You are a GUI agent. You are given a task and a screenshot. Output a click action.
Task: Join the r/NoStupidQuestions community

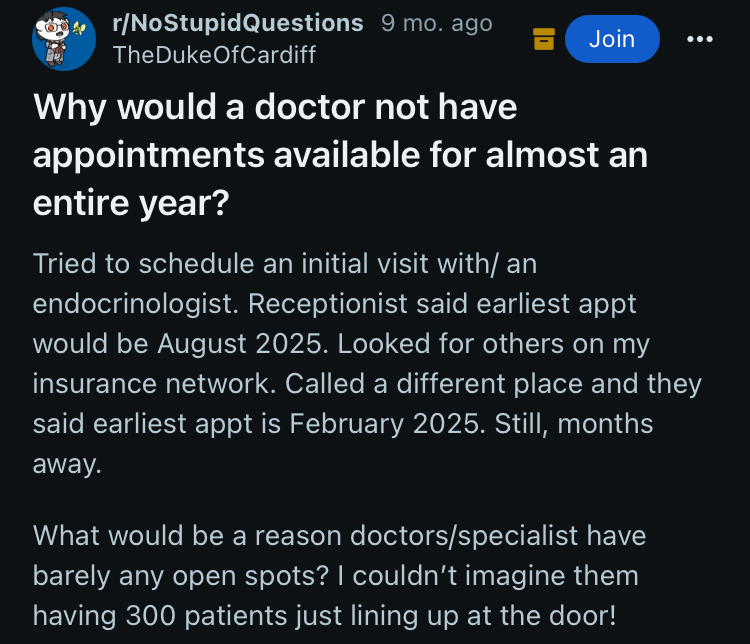[612, 39]
